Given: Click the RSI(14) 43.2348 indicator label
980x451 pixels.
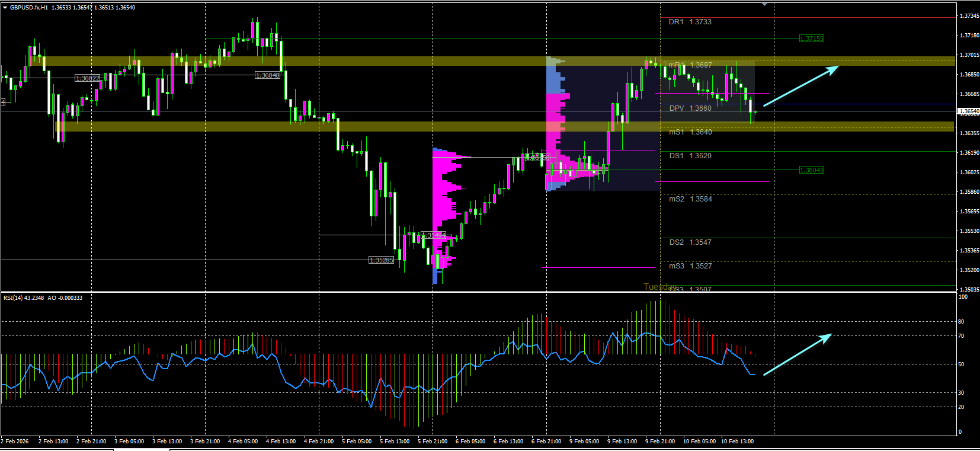Looking at the screenshot, I should [x=24, y=298].
